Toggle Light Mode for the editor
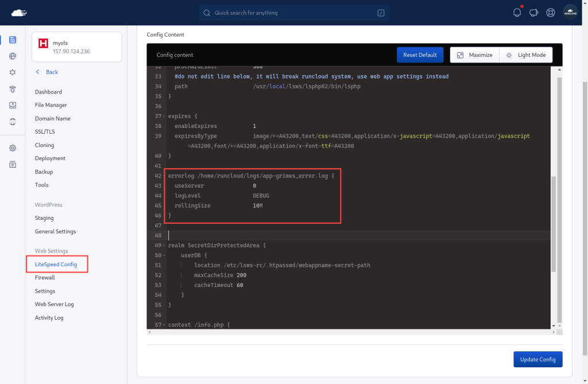 coord(526,55)
